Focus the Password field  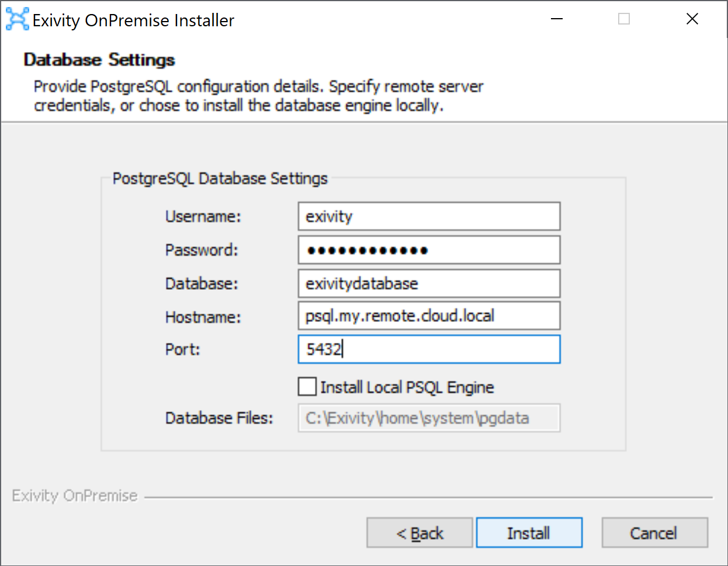pos(429,250)
